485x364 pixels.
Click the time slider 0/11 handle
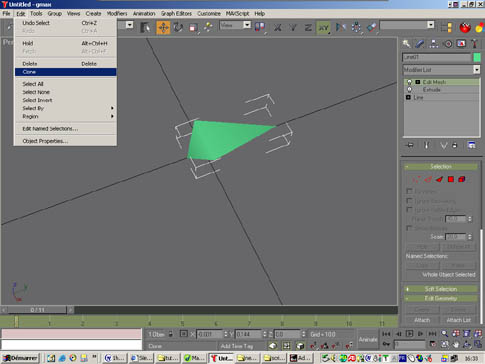tap(37, 310)
